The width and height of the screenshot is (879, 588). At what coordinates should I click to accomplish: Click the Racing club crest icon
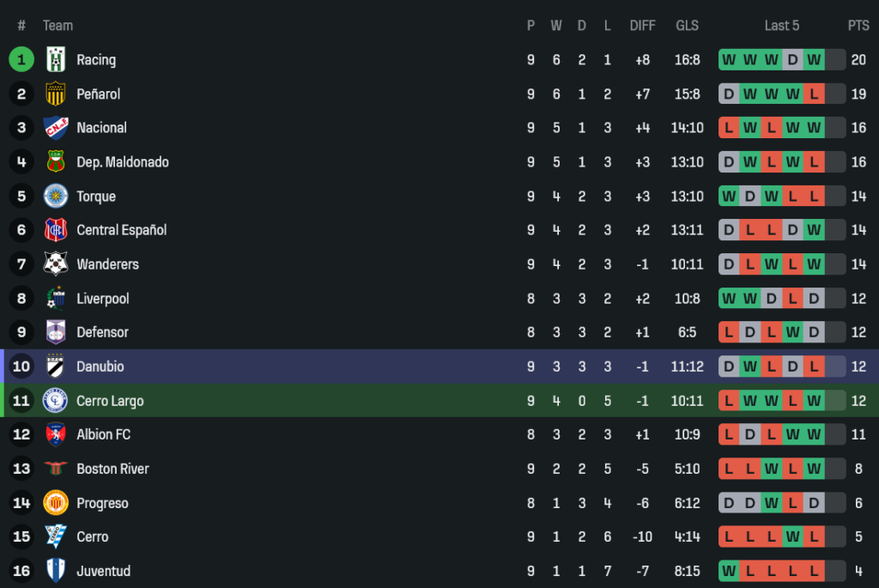coord(56,59)
